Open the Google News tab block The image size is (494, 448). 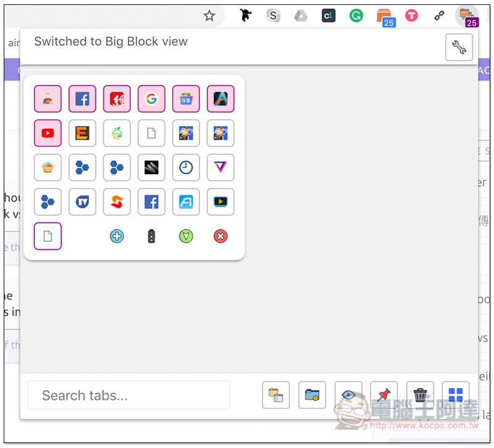[186, 99]
